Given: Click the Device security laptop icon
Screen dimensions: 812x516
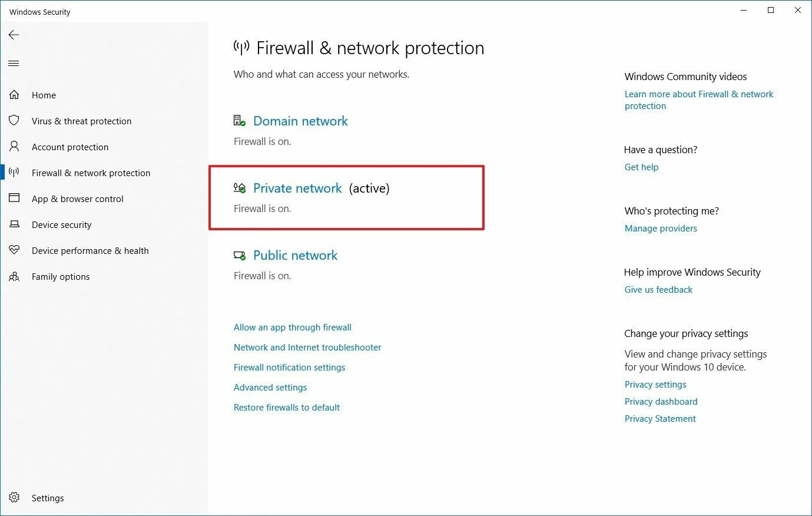Looking at the screenshot, I should pos(14,224).
